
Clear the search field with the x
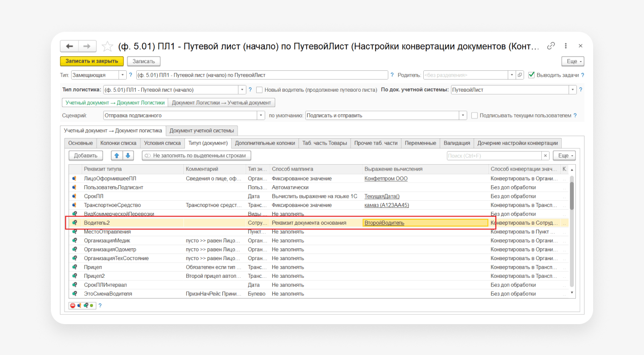point(545,156)
